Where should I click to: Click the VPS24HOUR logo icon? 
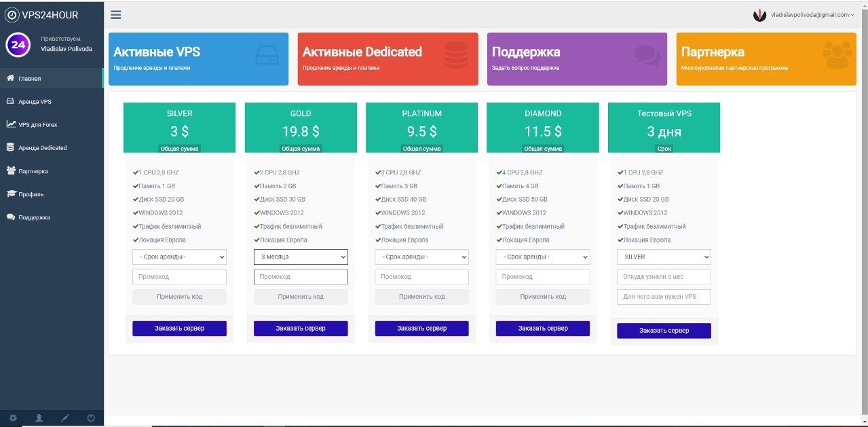tap(12, 14)
